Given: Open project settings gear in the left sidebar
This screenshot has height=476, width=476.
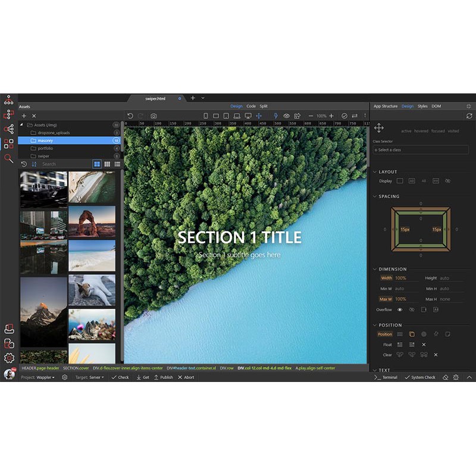Looking at the screenshot, I should click(x=8, y=358).
